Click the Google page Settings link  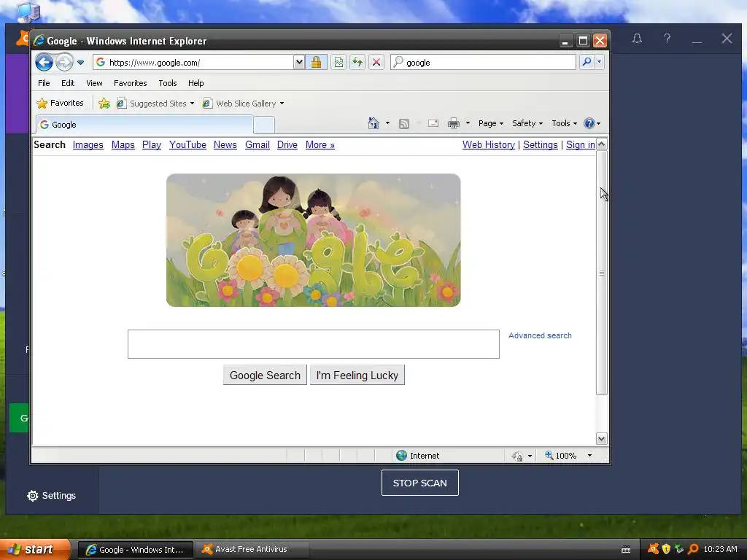click(x=541, y=145)
